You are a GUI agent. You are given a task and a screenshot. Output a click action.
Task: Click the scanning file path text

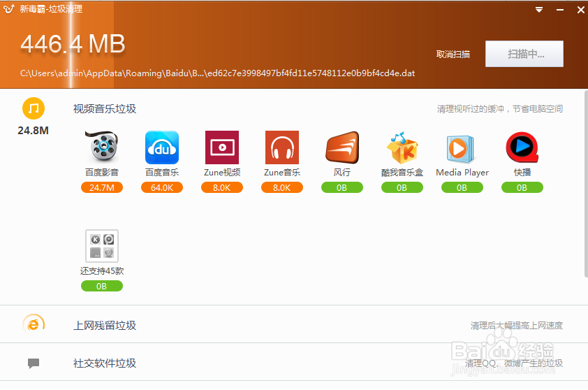tap(217, 73)
